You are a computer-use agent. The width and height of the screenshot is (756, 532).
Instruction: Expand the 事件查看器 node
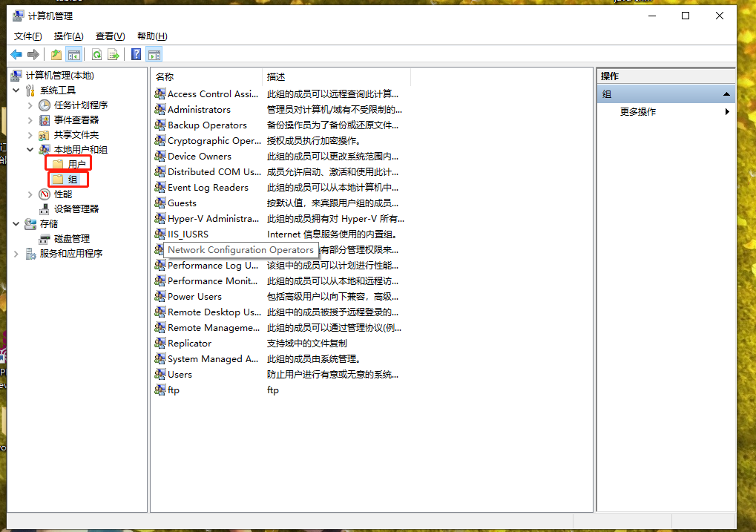pyautogui.click(x=30, y=120)
